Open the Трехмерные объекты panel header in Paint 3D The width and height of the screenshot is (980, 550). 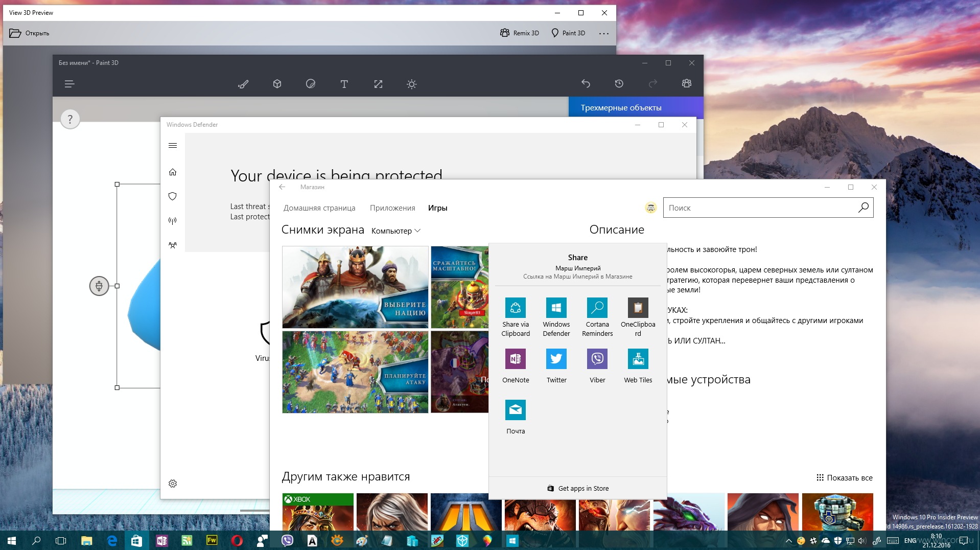click(x=636, y=108)
